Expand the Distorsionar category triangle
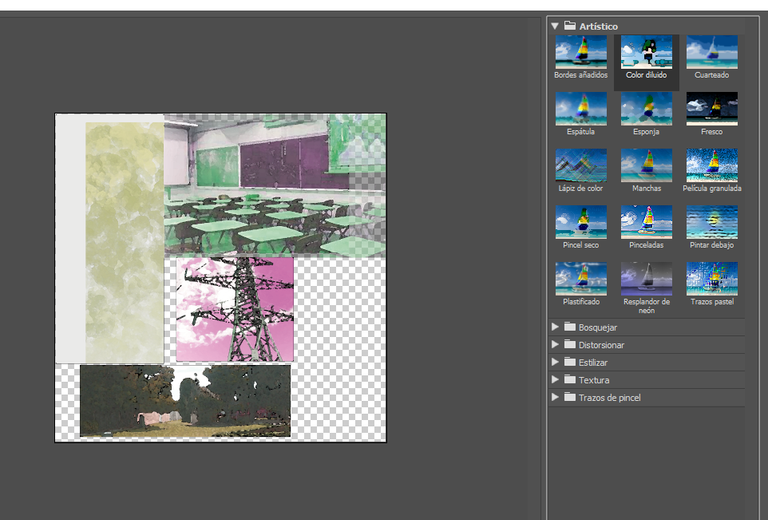 pos(555,344)
